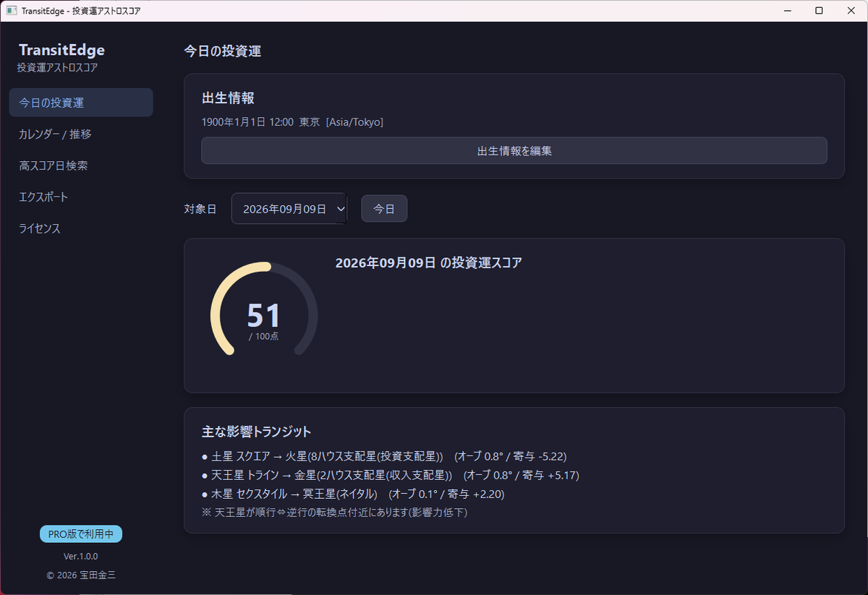Screen dimensions: 868x595
Task: Click the 今日の投資運 page heading
Action: [222, 51]
